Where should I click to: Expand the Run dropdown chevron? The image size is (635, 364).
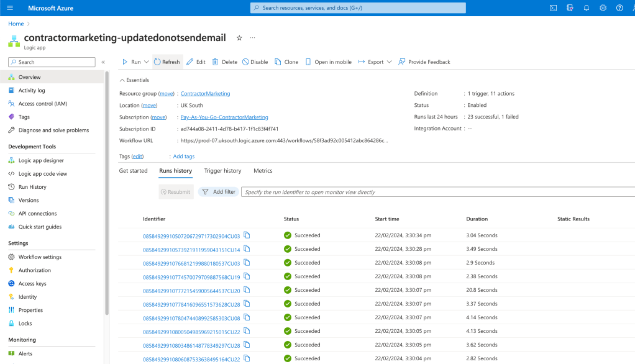[147, 62]
